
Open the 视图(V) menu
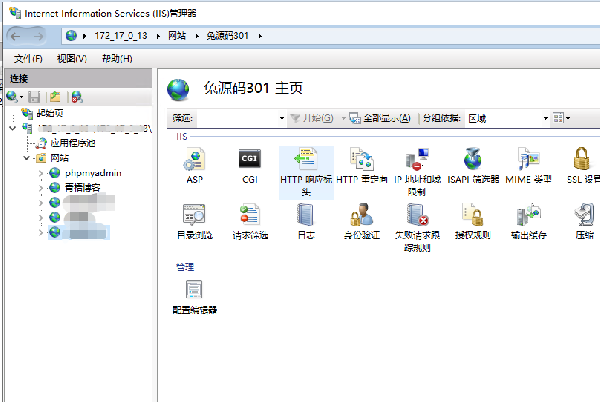pos(72,59)
